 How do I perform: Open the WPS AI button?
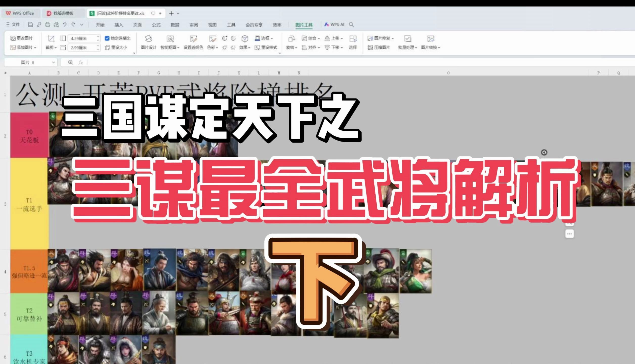(x=334, y=25)
